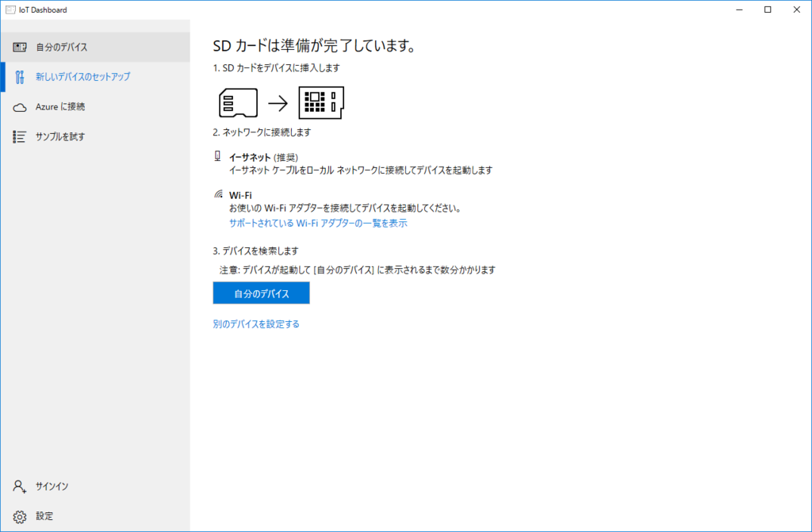Click the bold Wi-Fi label
This screenshot has width=812, height=532.
point(240,195)
